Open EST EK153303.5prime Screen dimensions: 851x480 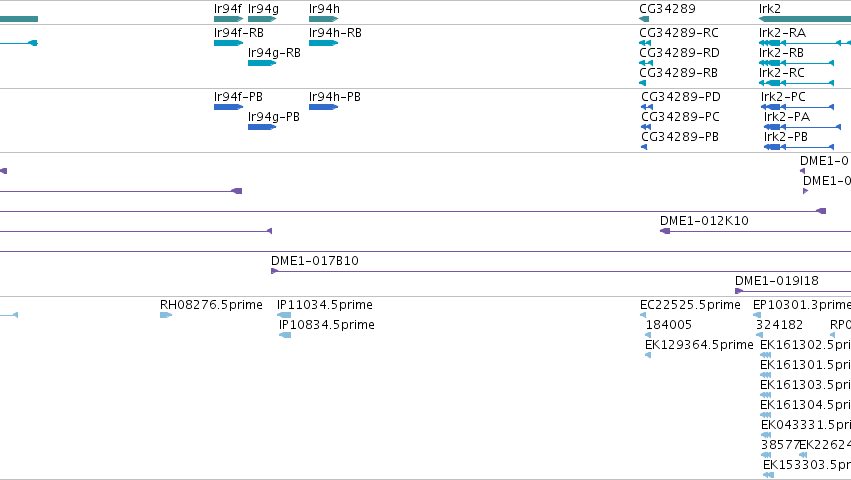coord(769,476)
